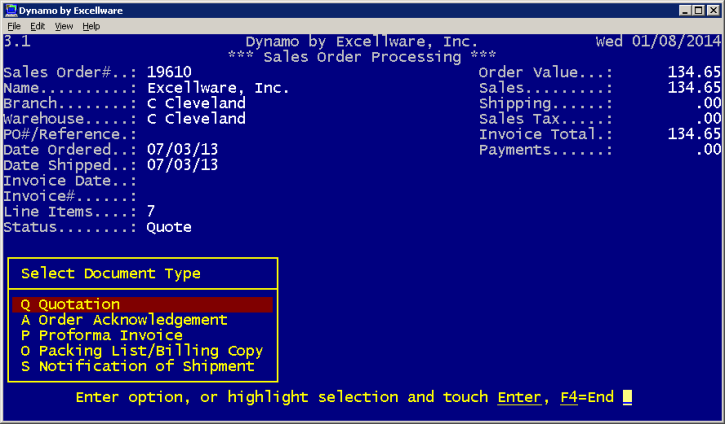This screenshot has width=725, height=424.
Task: Click the Sales Order Processing title
Action: pyautogui.click(x=362, y=57)
